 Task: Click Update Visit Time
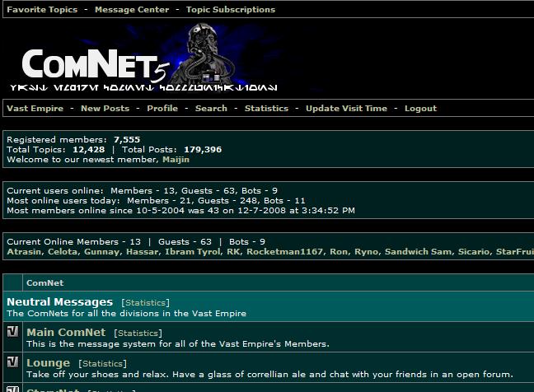coord(346,108)
